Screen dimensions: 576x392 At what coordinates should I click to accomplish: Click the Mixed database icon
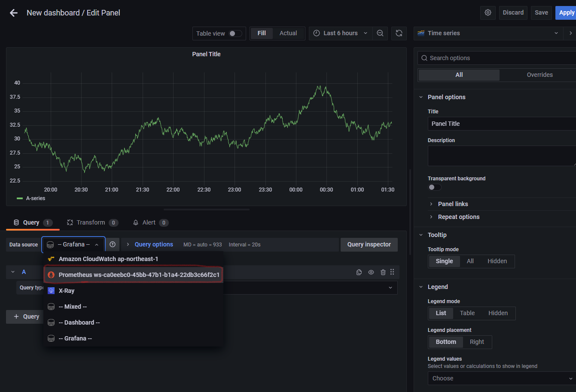51,307
